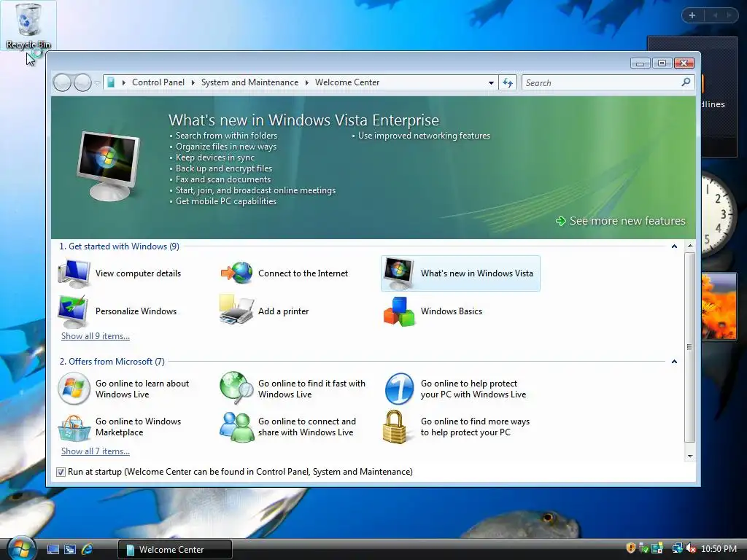
Task: Uncheck Run at startup checkbox
Action: click(x=61, y=472)
